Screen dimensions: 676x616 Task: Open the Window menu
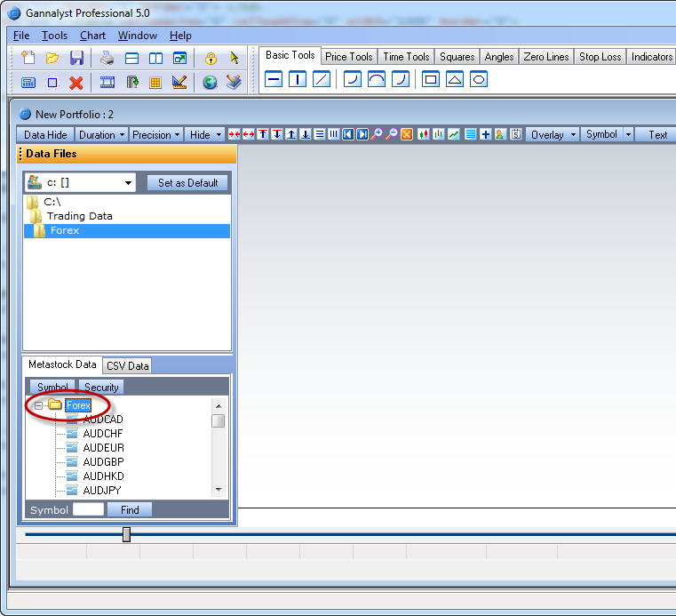138,36
